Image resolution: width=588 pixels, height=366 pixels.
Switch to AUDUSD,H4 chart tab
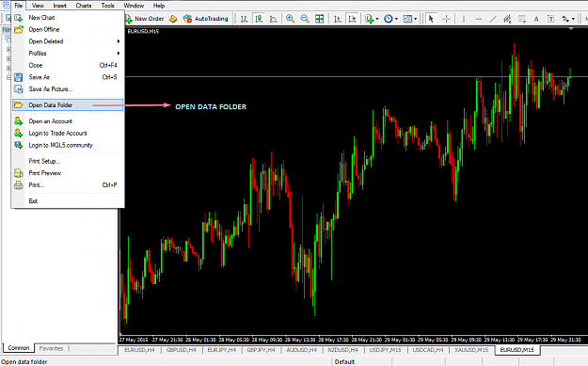301,350
